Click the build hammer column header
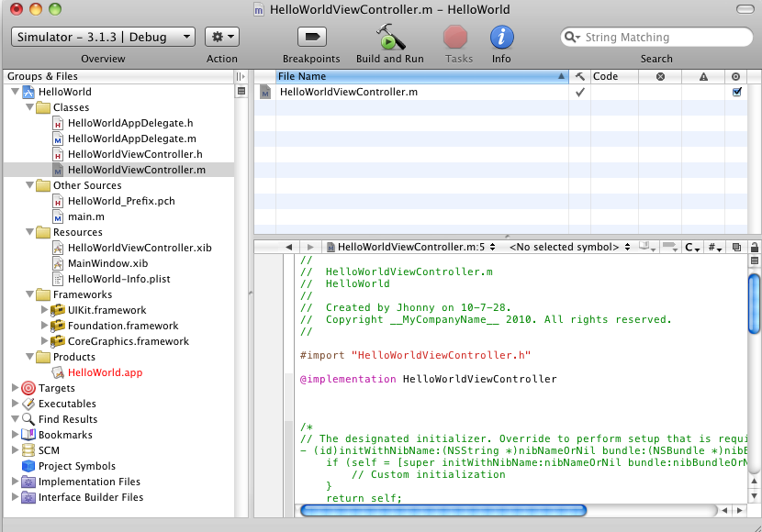This screenshot has width=762, height=532. click(x=579, y=76)
